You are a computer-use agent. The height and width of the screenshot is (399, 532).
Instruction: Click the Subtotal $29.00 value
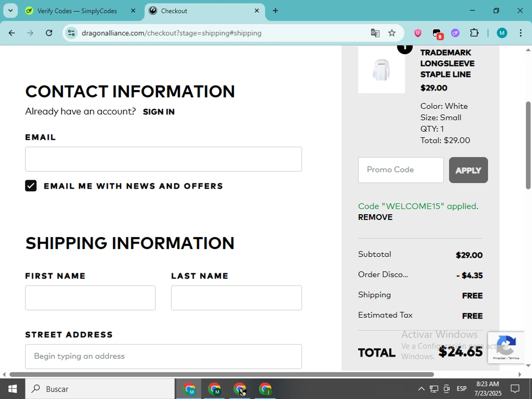coord(469,255)
